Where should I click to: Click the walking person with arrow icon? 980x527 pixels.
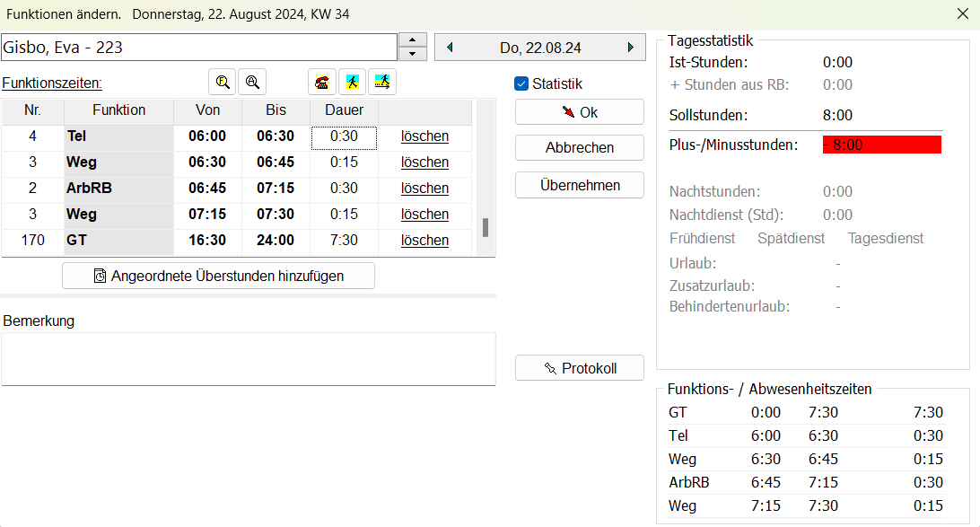382,82
